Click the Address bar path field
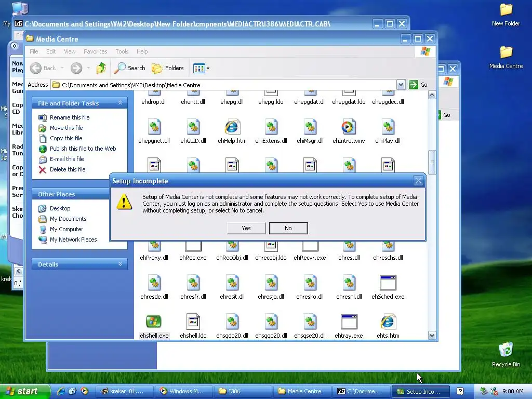Screen dimensions: 532x399 (x=223, y=85)
